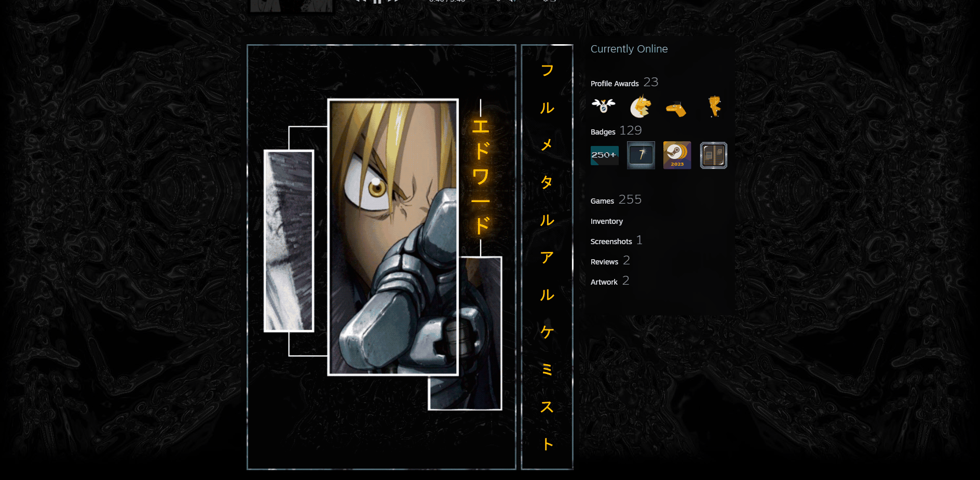Open the Profile Awards link
Image resolution: width=980 pixels, height=480 pixels.
coord(615,84)
